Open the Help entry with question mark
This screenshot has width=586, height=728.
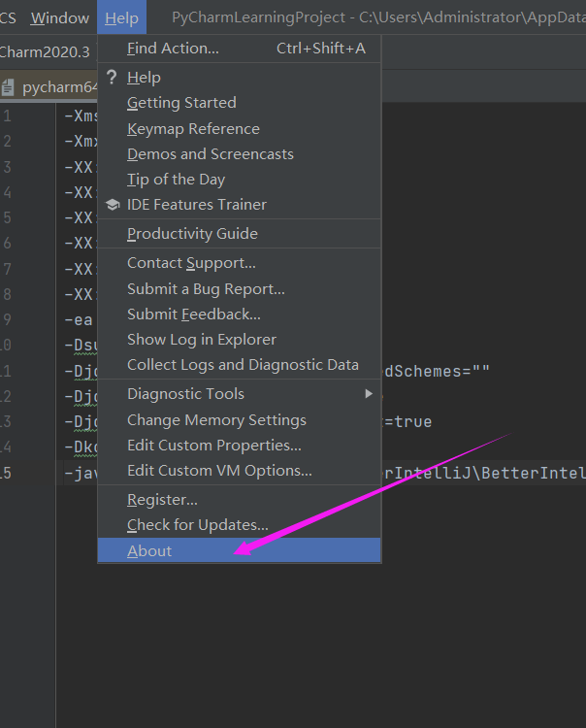pos(240,77)
